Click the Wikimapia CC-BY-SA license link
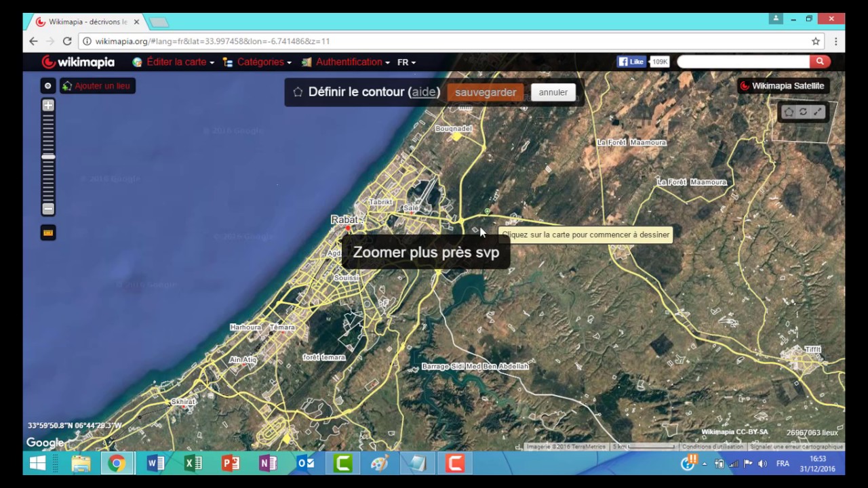Image resolution: width=868 pixels, height=488 pixels. pyautogui.click(x=734, y=432)
